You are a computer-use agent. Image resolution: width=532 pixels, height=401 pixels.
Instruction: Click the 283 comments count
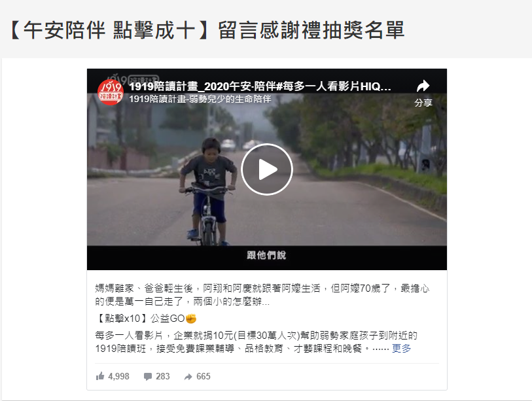click(163, 376)
